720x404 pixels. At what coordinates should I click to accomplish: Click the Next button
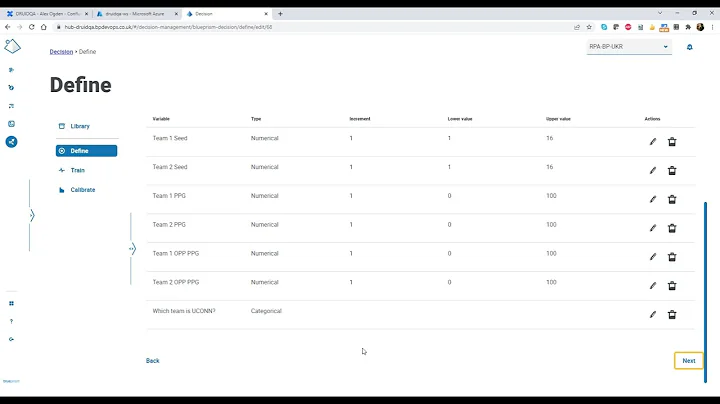(x=688, y=361)
